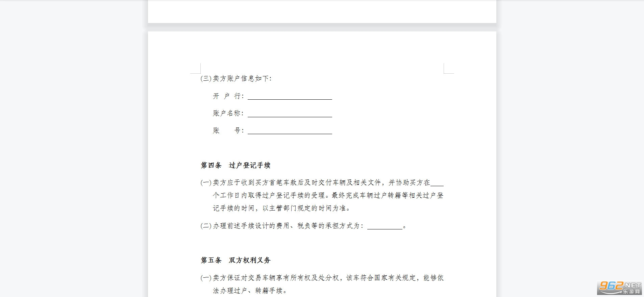Click the top-right page margin corner mark
Viewport: 644px width, 297px height.
pyautogui.click(x=449, y=68)
